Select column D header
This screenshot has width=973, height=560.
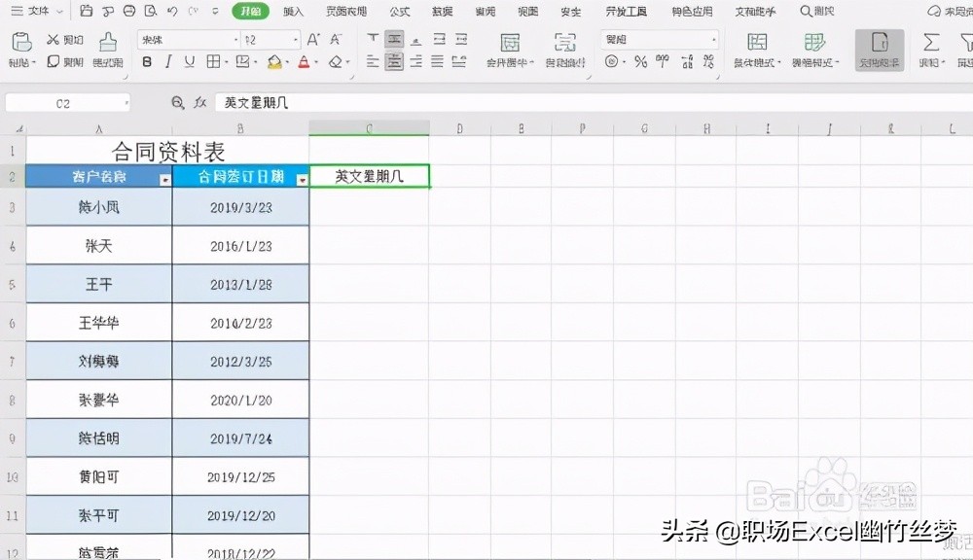pyautogui.click(x=459, y=129)
